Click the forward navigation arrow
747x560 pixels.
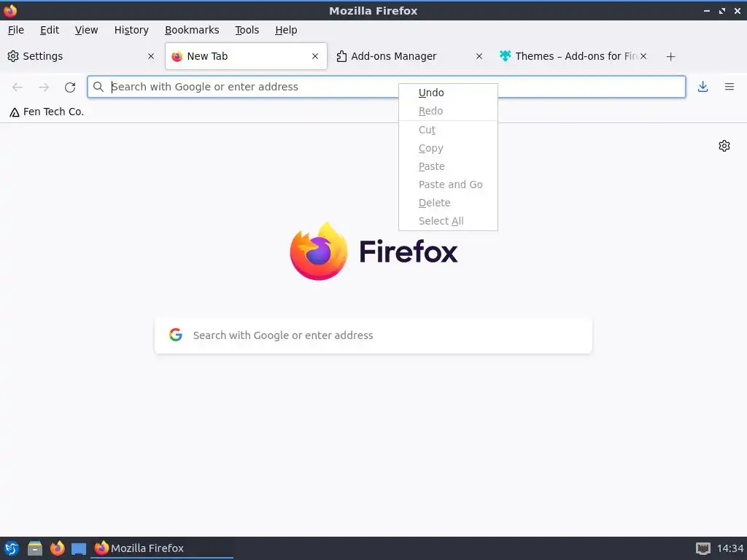click(44, 87)
